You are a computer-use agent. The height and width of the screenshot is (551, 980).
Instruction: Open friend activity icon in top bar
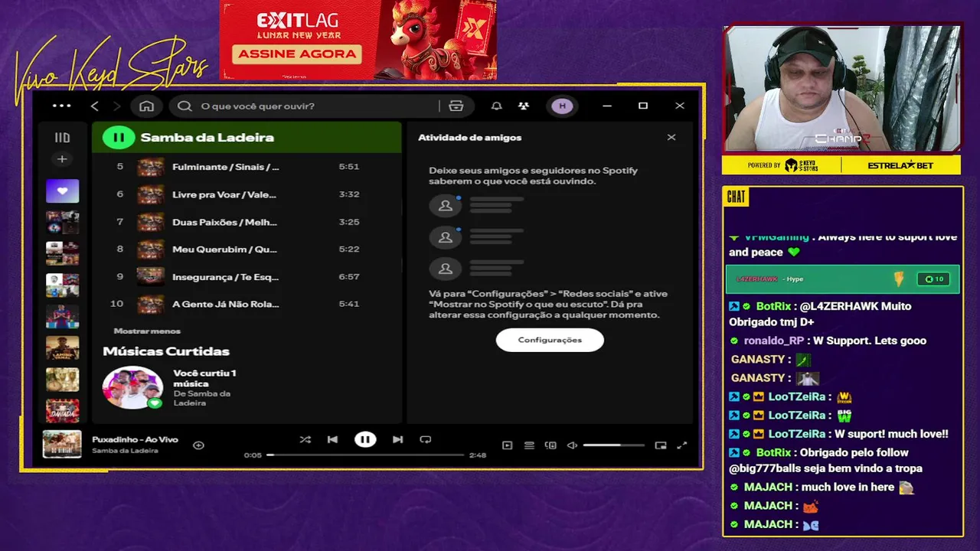524,106
